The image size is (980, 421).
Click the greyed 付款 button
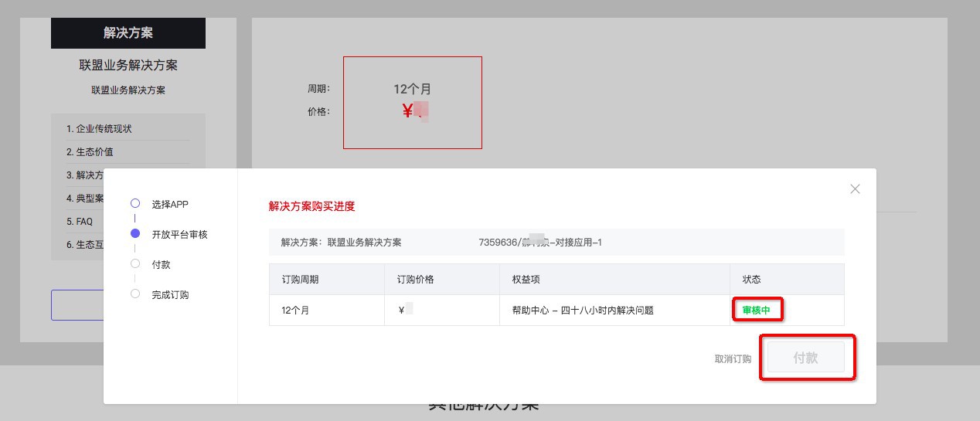[x=805, y=358]
